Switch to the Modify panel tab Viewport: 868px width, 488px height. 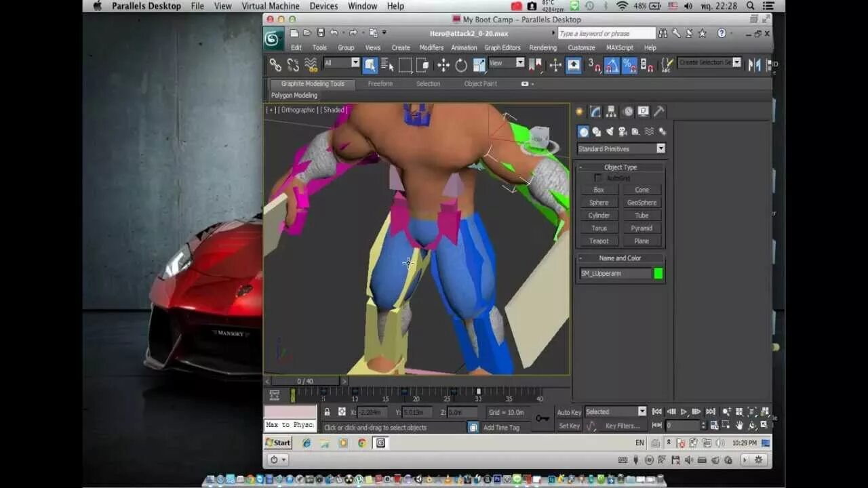[x=595, y=112]
